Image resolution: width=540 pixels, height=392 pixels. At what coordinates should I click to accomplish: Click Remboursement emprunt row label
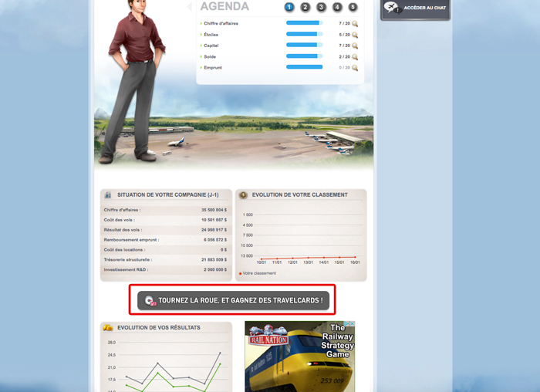click(x=132, y=240)
